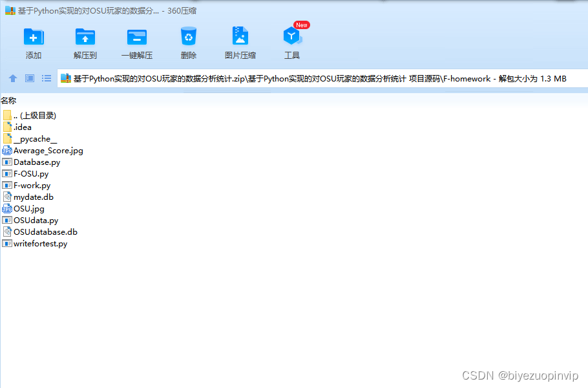Click the 一键解压 label in the toolbar

pos(137,56)
